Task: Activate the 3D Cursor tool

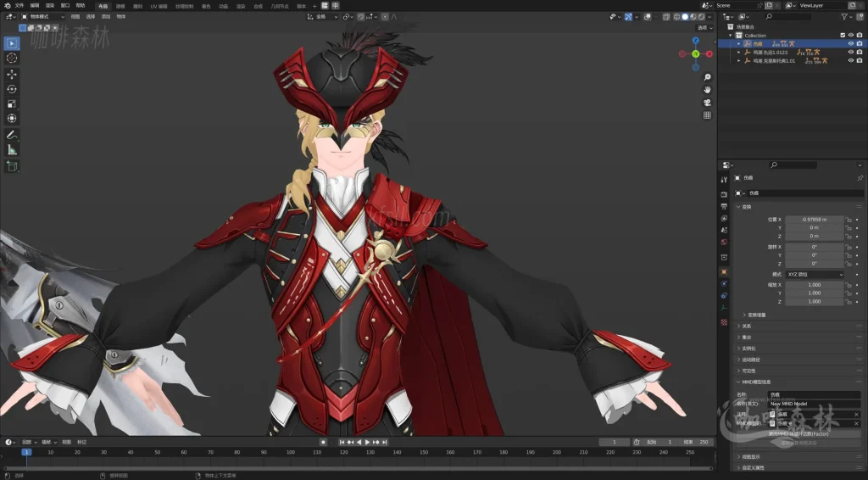Action: [x=12, y=59]
